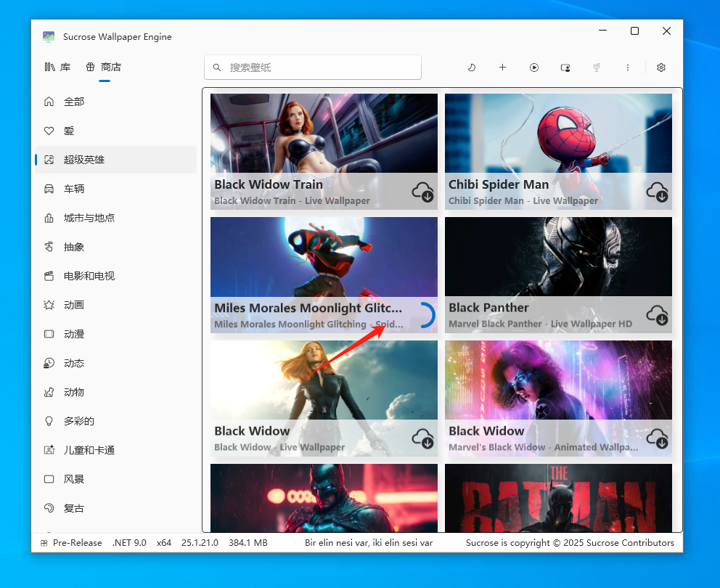Viewport: 720px width, 588px height.
Task: Toggle the dark mode moon icon
Action: (472, 68)
